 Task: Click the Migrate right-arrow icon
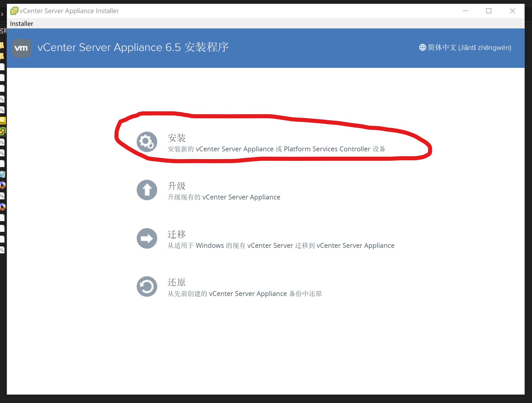coord(147,238)
